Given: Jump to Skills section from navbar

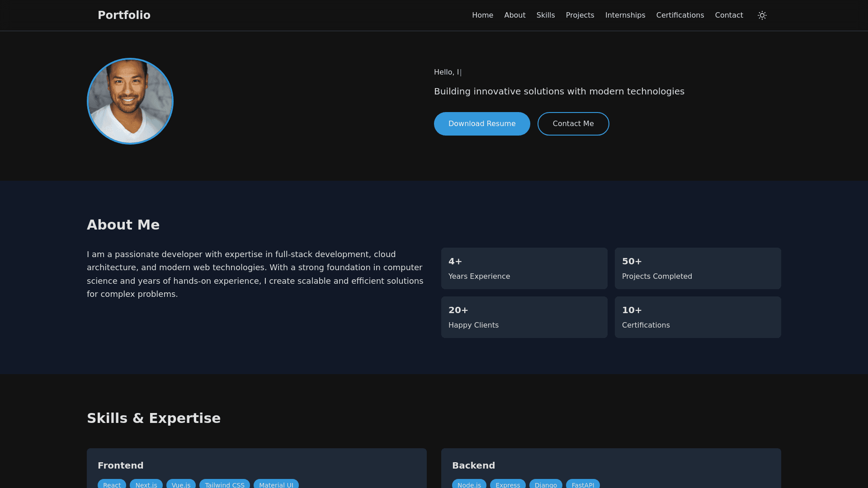Looking at the screenshot, I should pos(545,15).
